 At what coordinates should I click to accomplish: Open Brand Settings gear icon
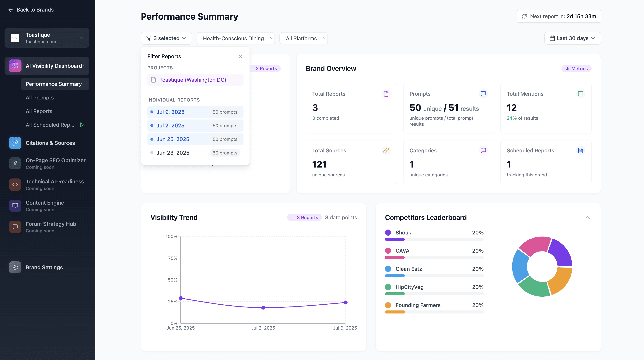(x=15, y=267)
